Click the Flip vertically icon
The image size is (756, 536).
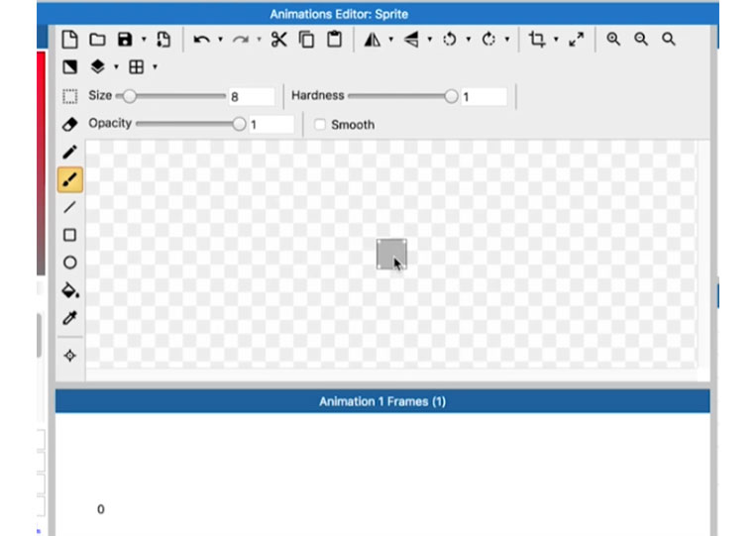(411, 39)
